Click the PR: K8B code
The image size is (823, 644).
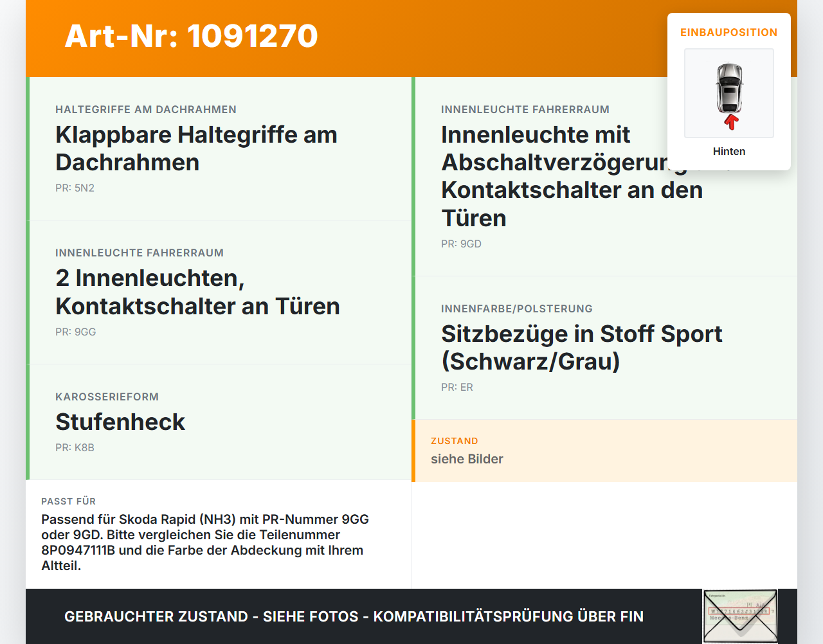[x=75, y=447]
